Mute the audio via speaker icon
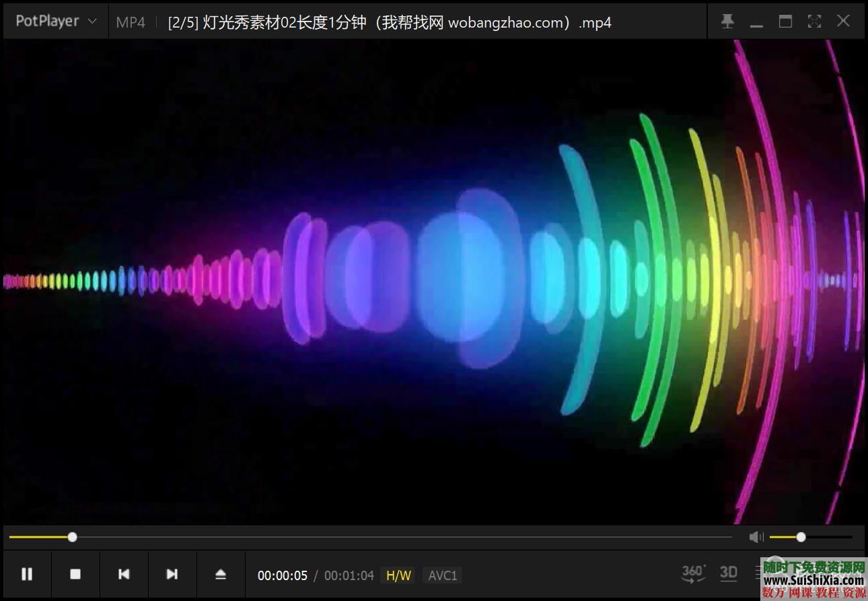 (x=755, y=536)
